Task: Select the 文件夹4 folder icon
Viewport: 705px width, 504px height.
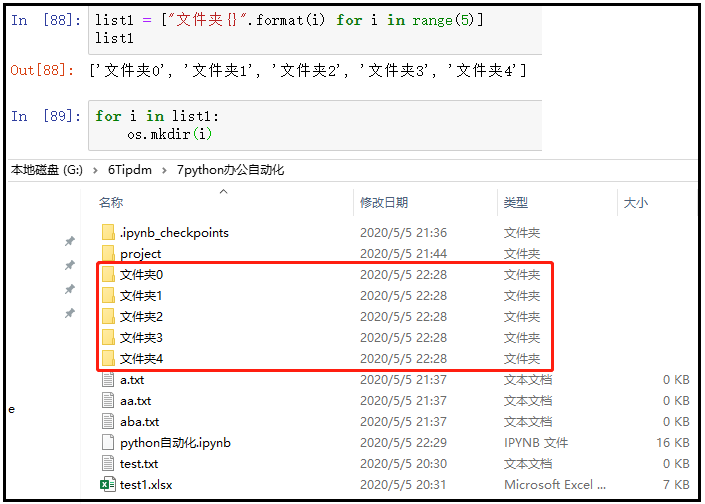Action: tap(108, 358)
